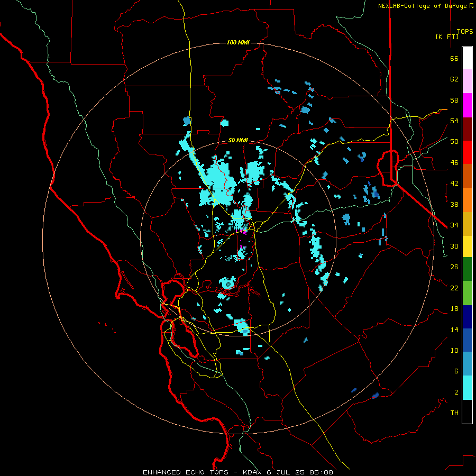Viewport: 476px width, 476px height.
Task: Click the black TH threshold legend swatch
Action: tap(467, 411)
